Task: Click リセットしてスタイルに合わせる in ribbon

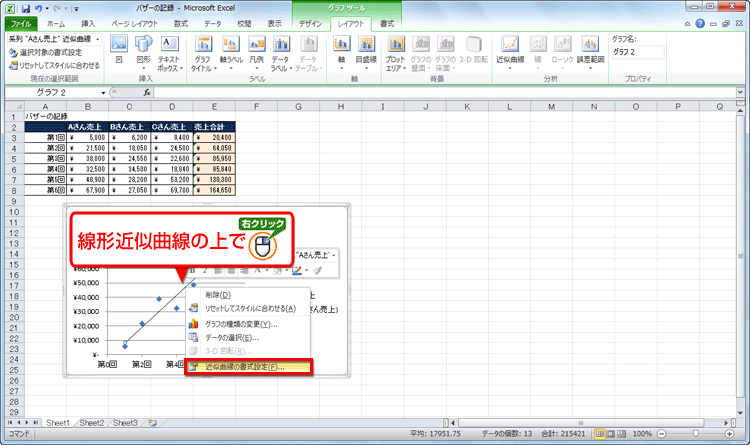Action: (x=55, y=65)
